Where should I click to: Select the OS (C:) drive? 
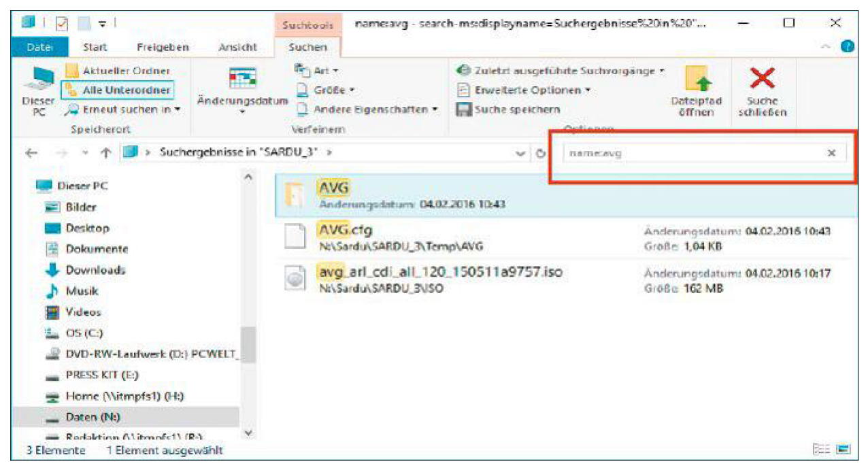coord(75,333)
